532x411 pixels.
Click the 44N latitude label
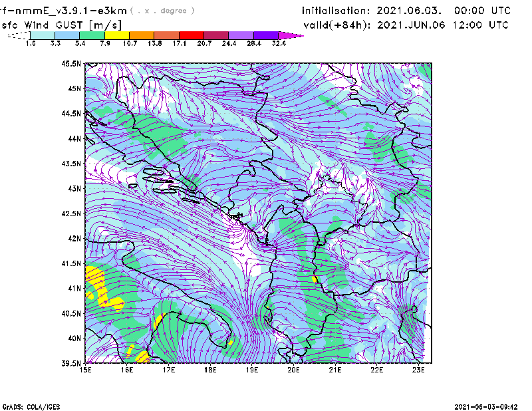coord(74,138)
